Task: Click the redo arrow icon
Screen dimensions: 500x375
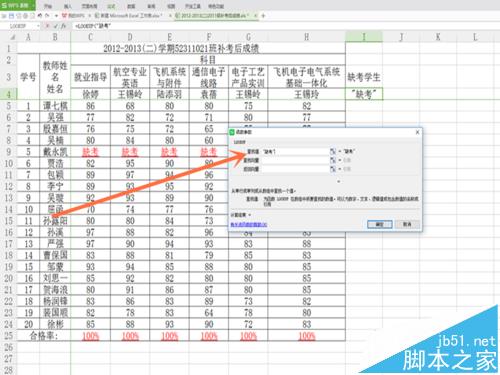Action: click(47, 16)
